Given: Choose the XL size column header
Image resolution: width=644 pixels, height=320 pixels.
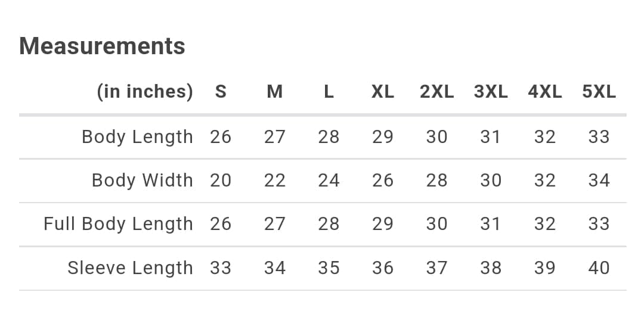Looking at the screenshot, I should (x=383, y=92).
